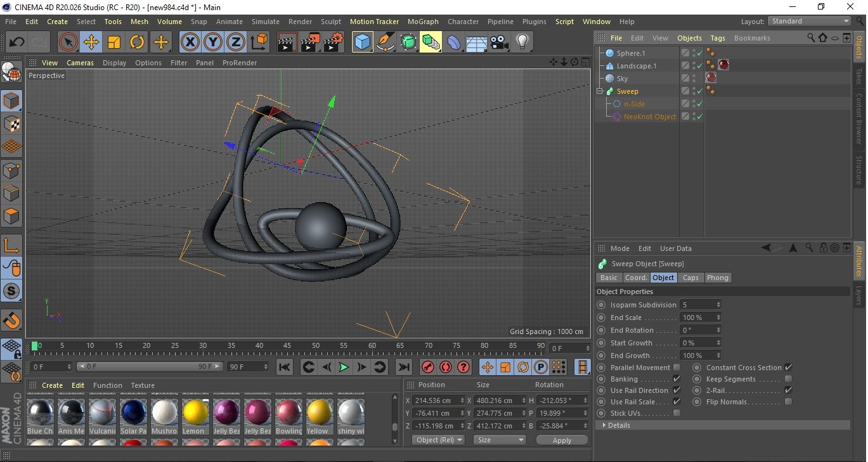This screenshot has height=462, width=868.
Task: Open the Layout dropdown
Action: pyautogui.click(x=809, y=22)
